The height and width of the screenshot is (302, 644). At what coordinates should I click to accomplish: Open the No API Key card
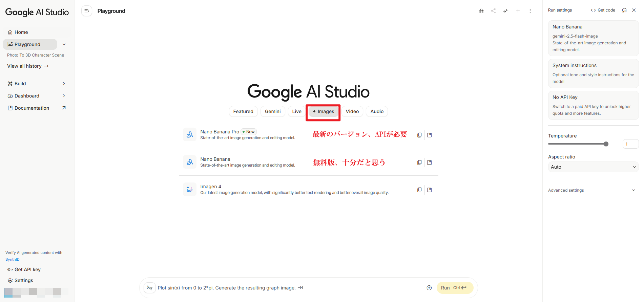[x=593, y=105]
